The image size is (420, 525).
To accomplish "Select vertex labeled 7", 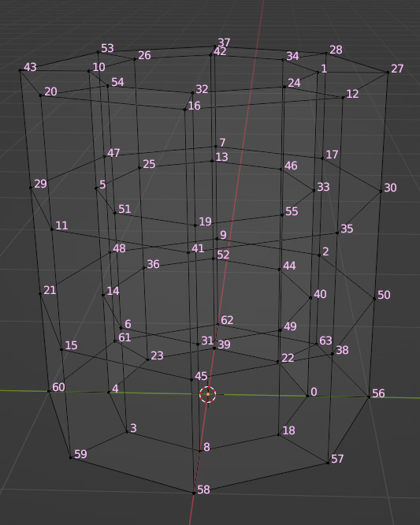I will click(216, 146).
